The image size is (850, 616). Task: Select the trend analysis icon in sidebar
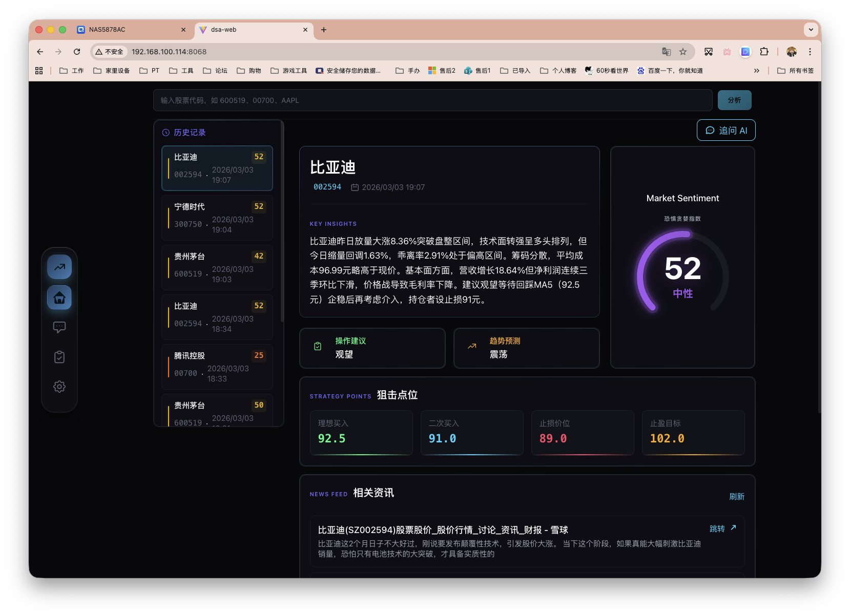pos(59,267)
